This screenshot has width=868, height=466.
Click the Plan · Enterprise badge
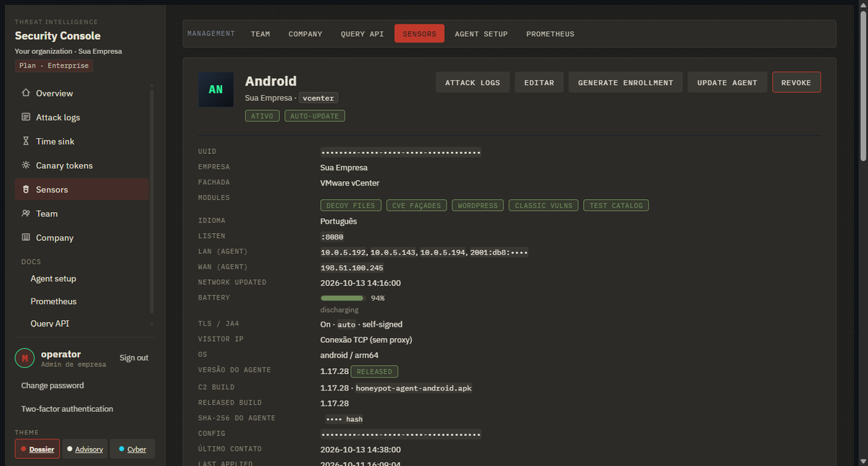click(x=54, y=65)
